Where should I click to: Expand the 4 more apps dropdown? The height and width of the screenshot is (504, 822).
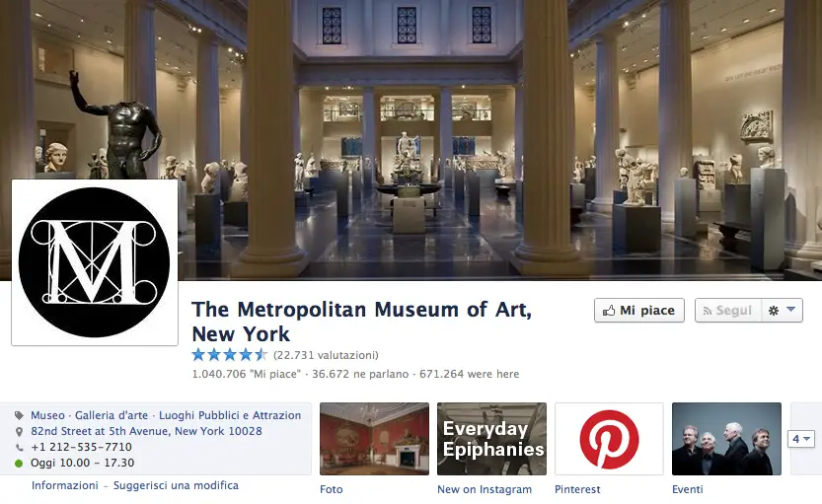coord(801,439)
